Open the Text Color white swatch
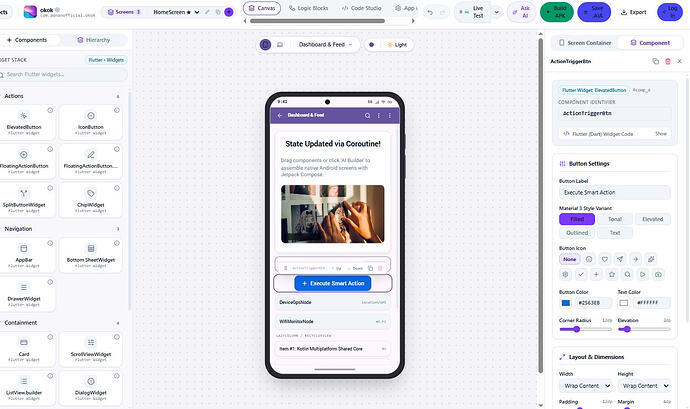This screenshot has width=690, height=409. 624,303
